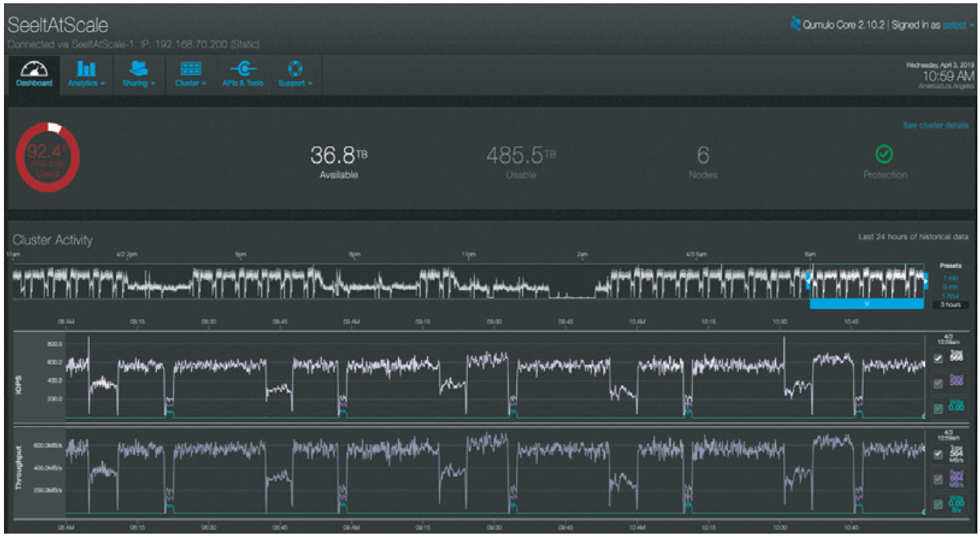Click the red used-capacity donut chart
Image resolution: width=980 pixels, height=537 pixels.
tap(48, 157)
